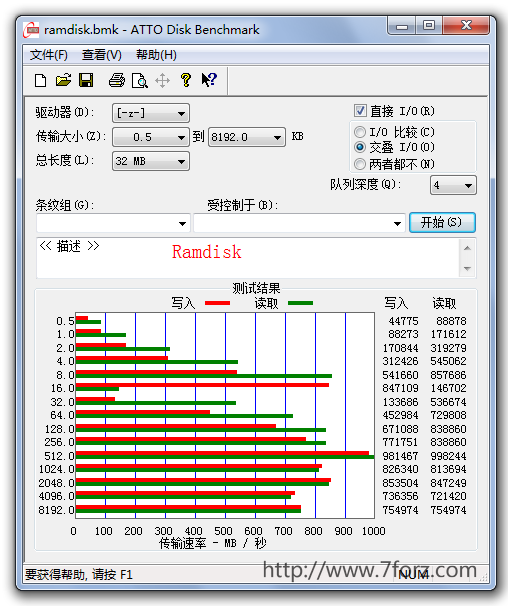Open the 驱动器 drive dropdown

pos(150,113)
